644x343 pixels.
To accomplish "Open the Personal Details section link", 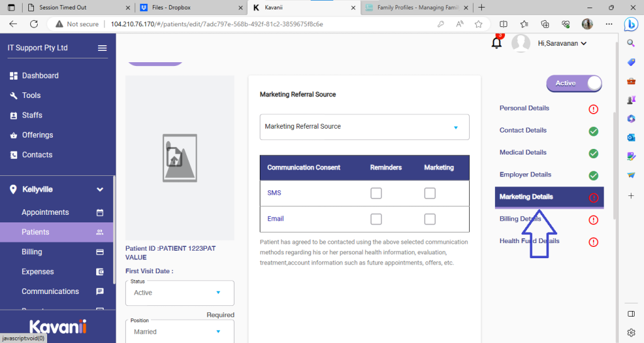I will pyautogui.click(x=524, y=108).
